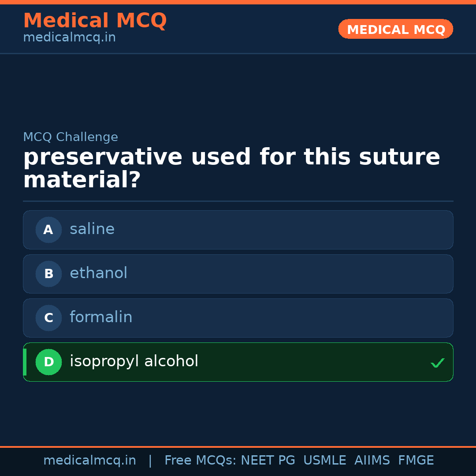The height and width of the screenshot is (476, 476).
Task: Click the FMGE footer label
Action: [416, 460]
